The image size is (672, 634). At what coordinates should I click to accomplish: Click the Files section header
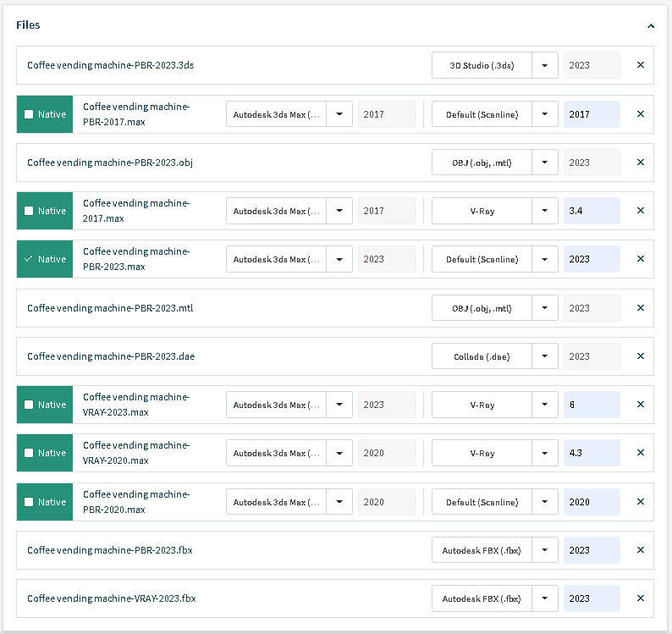click(x=29, y=25)
